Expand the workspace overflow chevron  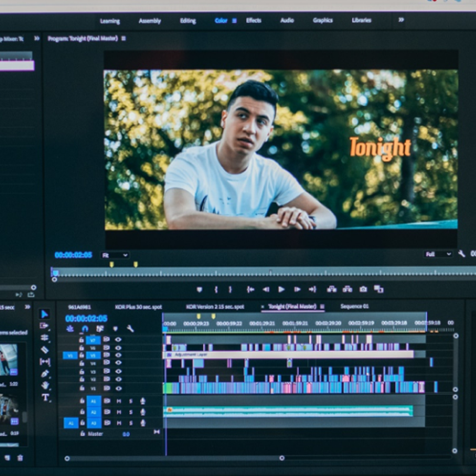[401, 20]
